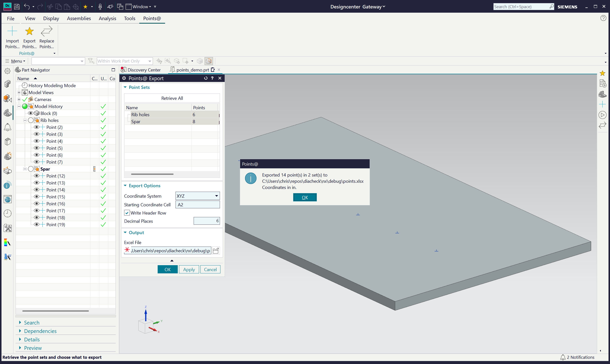
Task: Click the Replace Points arrows icon
Action: tap(47, 32)
